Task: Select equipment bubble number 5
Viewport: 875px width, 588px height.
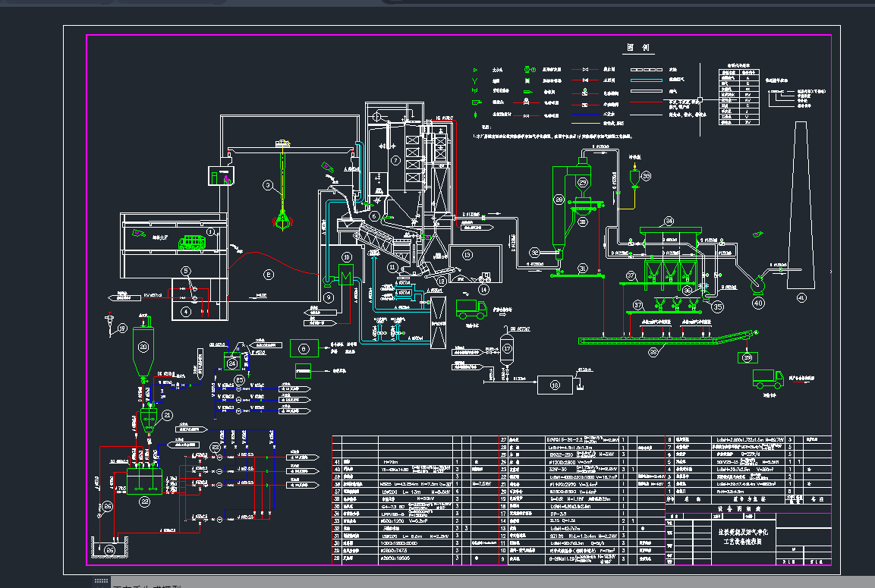Action: (x=186, y=271)
